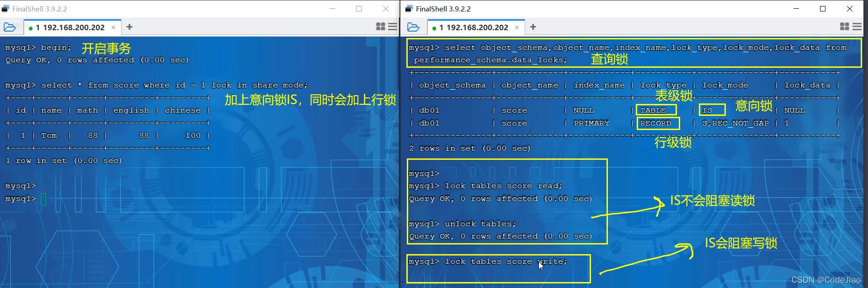Minimize the right FinalShell window
Viewport: 868px width, 288px height.
point(796,9)
